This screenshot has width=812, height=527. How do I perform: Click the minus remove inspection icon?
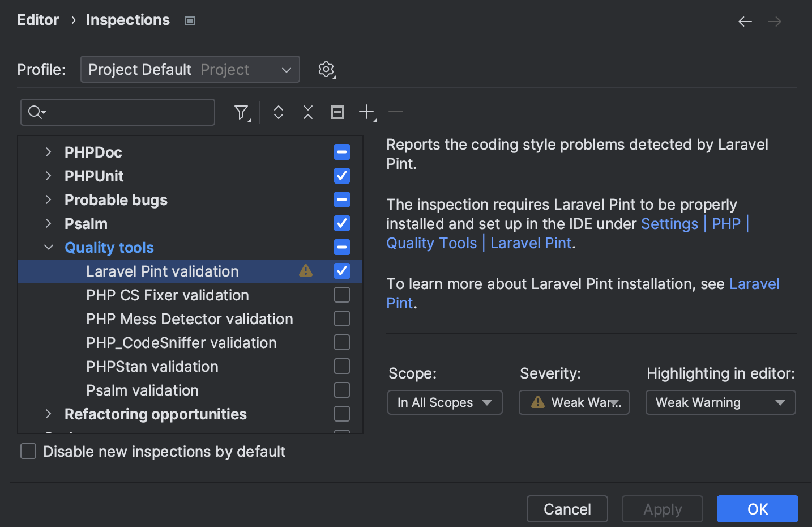[396, 112]
